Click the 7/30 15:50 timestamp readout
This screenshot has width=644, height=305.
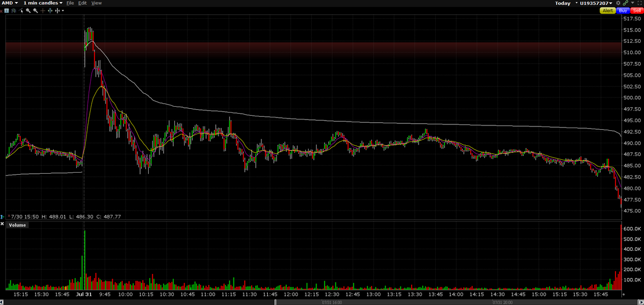25,217
